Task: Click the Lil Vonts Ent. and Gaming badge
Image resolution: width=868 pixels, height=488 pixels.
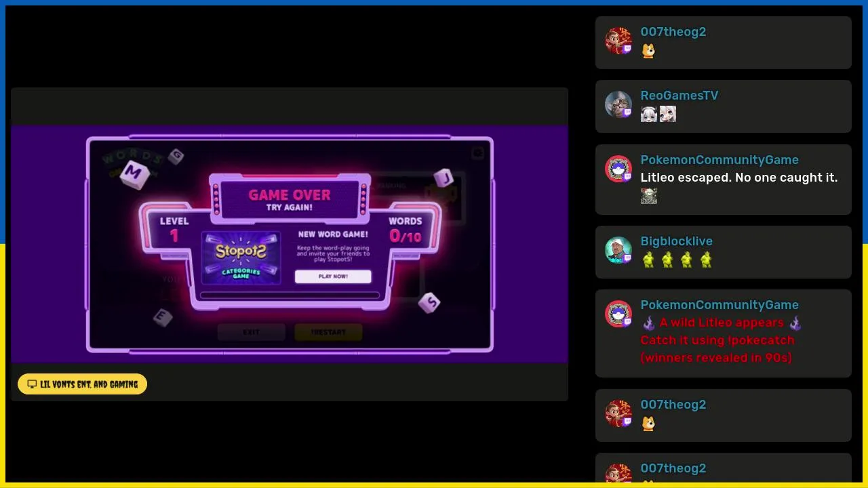Action: 82,384
